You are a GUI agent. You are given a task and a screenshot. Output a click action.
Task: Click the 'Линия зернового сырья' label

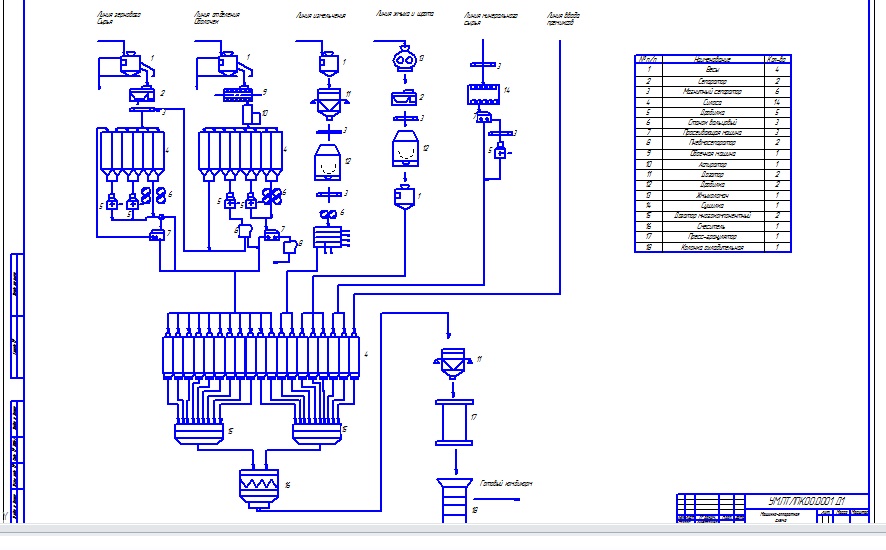point(119,18)
